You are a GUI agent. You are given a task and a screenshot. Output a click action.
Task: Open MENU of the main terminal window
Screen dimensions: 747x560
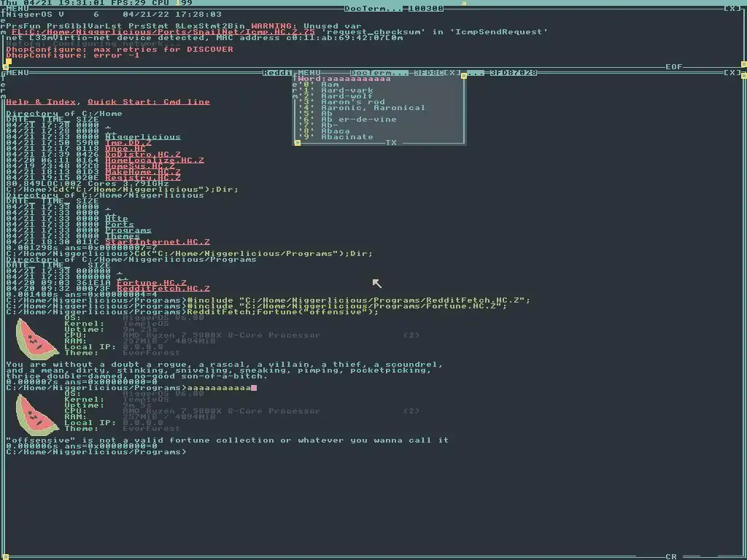click(x=18, y=73)
